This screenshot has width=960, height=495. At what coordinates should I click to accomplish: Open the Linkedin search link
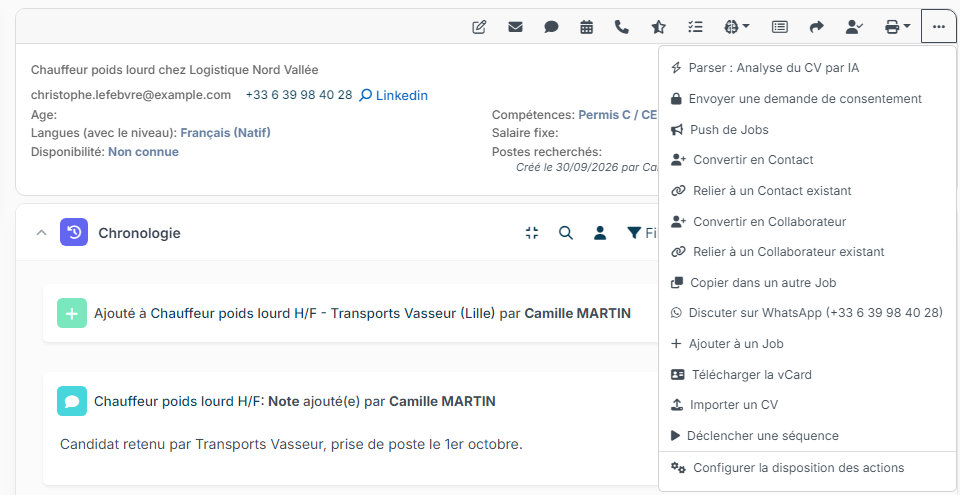[394, 96]
